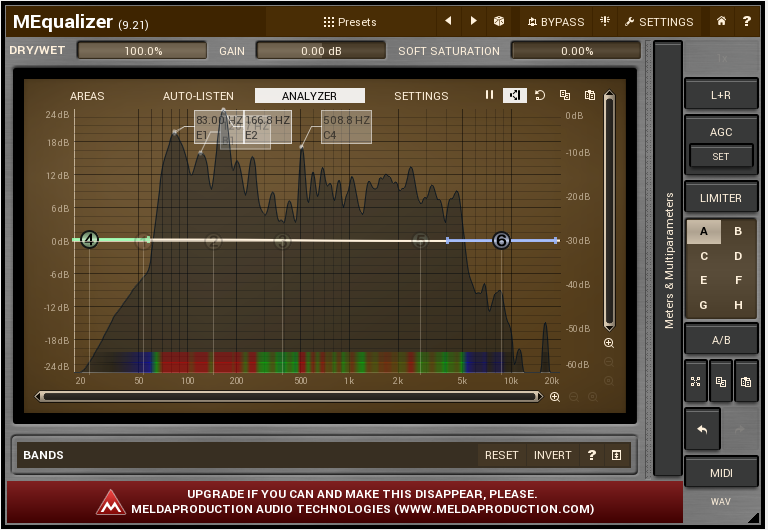The height and width of the screenshot is (530, 768).
Task: Zoom in vertically with the magnifier icon
Action: click(x=609, y=343)
